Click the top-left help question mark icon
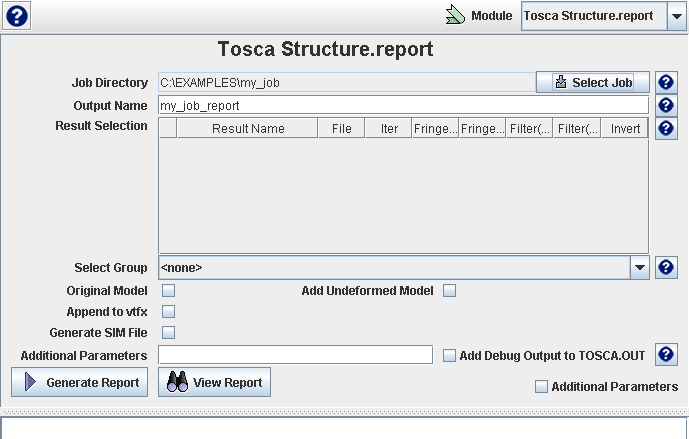 pos(17,16)
